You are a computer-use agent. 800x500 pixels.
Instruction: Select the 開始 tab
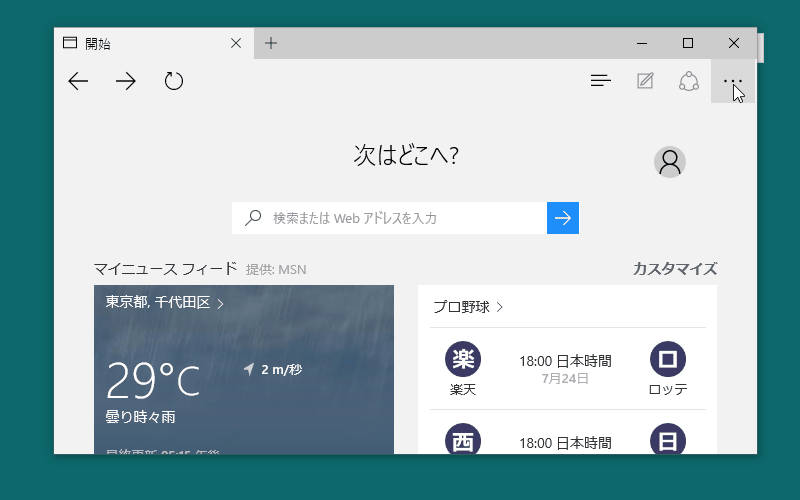click(154, 43)
